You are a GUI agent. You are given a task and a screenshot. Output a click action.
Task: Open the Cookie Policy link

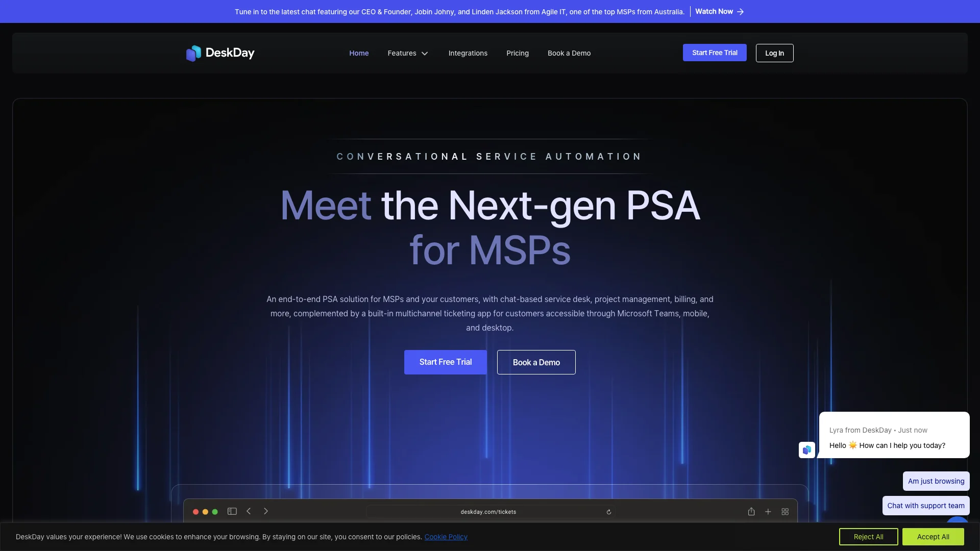(446, 537)
